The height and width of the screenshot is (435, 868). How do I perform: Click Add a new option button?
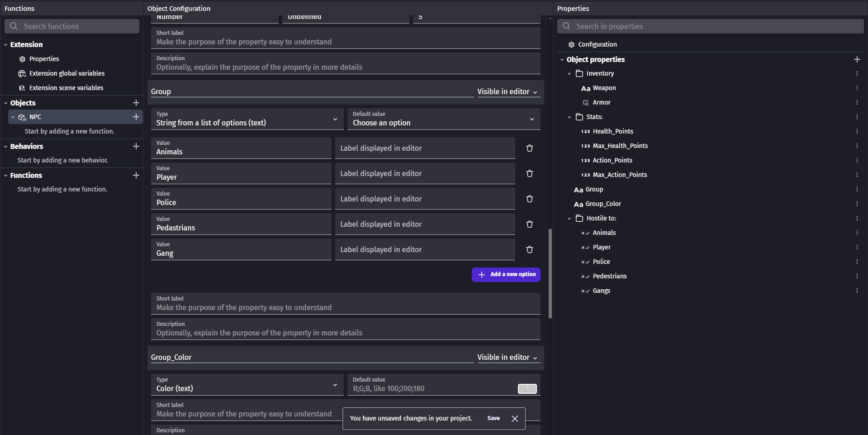(506, 274)
